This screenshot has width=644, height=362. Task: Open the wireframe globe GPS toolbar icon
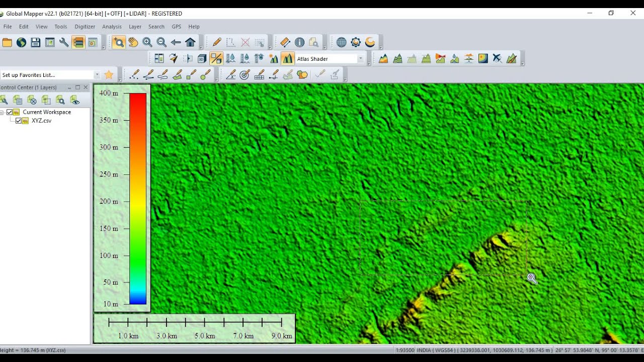click(x=342, y=43)
